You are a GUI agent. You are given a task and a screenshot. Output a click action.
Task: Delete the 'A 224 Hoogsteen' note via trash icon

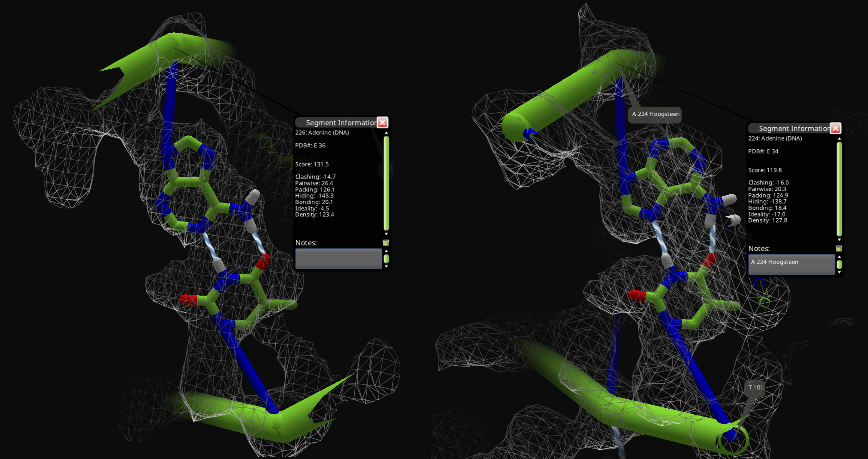coord(839,249)
